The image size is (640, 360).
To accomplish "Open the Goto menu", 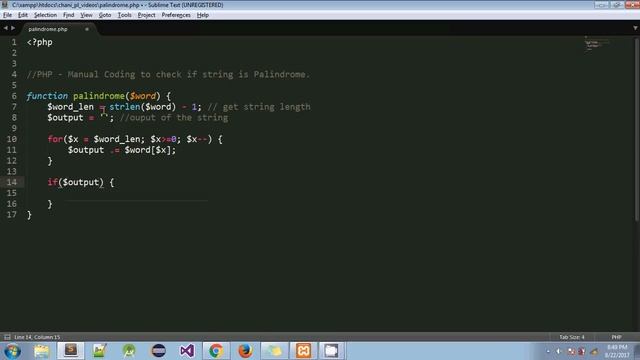I will coord(105,15).
